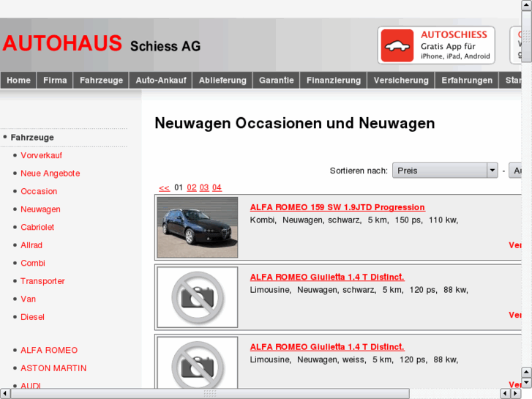Image resolution: width=532 pixels, height=399 pixels.
Task: Click the Neuwagen Occasionen und Neuwagen heading
Action: point(294,123)
